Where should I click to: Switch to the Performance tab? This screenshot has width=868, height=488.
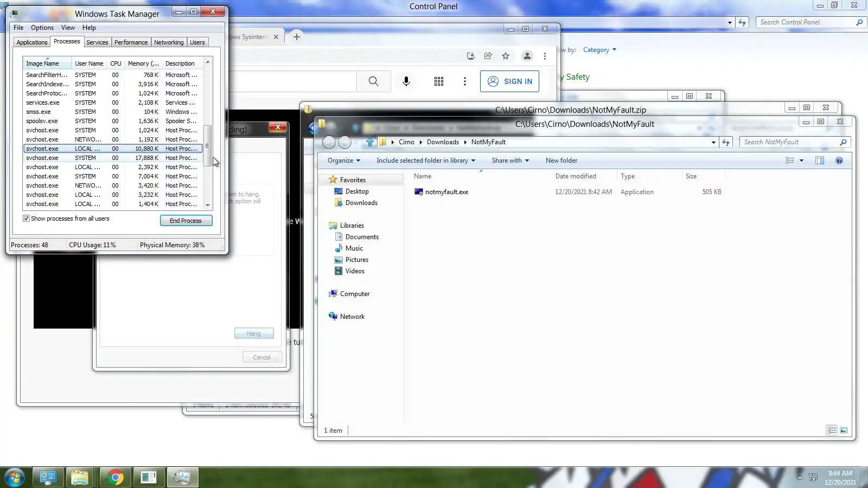[x=131, y=42]
